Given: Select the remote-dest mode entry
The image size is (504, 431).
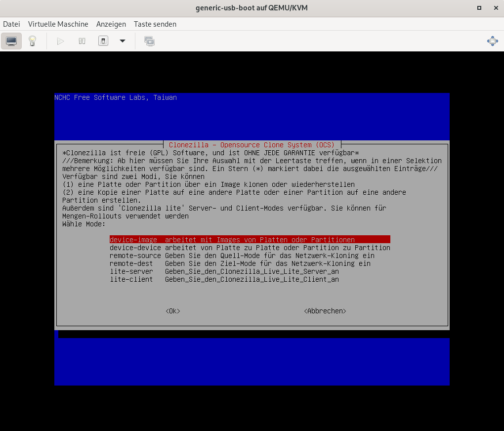Looking at the screenshot, I should tap(240, 263).
